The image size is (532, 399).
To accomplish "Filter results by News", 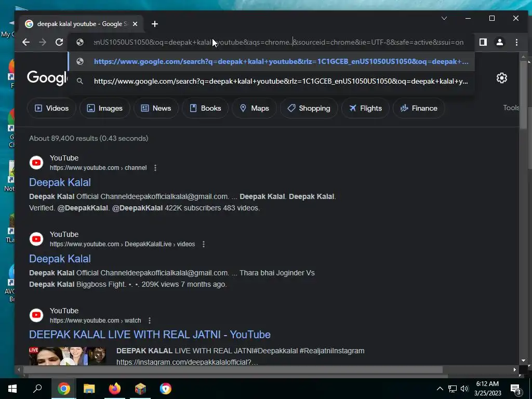I will tap(156, 108).
